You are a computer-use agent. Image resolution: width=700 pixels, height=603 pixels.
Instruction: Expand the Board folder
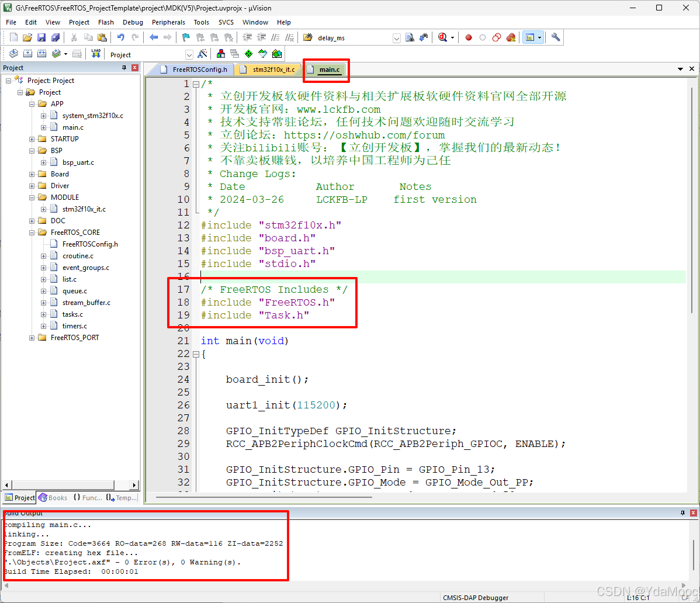coord(32,174)
